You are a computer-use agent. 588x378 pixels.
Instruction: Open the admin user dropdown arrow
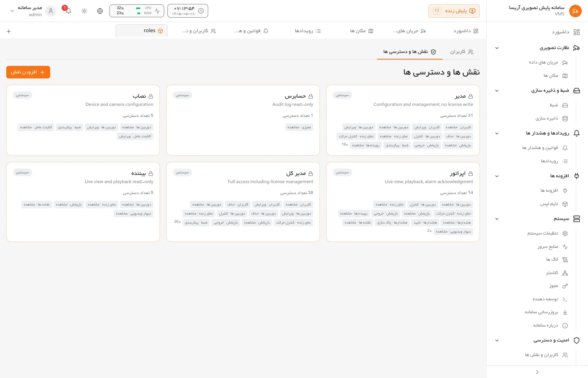12,11
